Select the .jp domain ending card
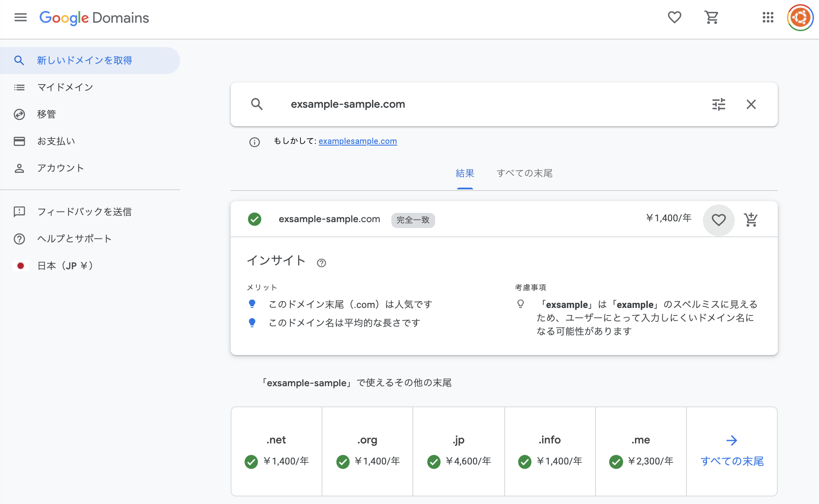Image resolution: width=819 pixels, height=504 pixels. coord(458,451)
